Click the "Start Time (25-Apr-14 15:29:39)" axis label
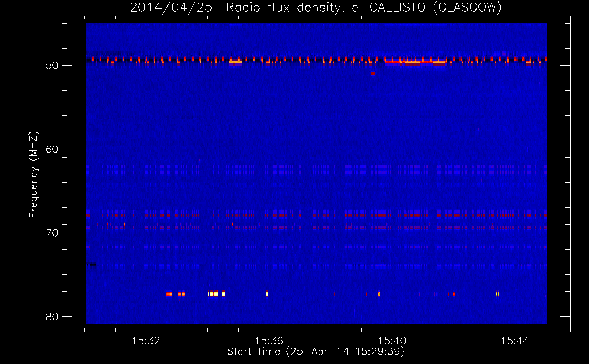 316,352
